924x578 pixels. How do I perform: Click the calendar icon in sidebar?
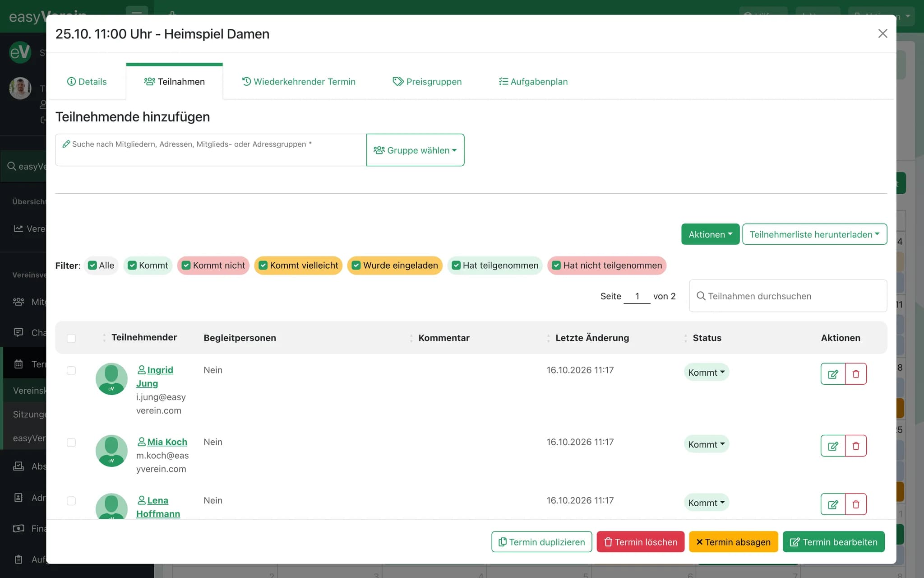click(18, 364)
